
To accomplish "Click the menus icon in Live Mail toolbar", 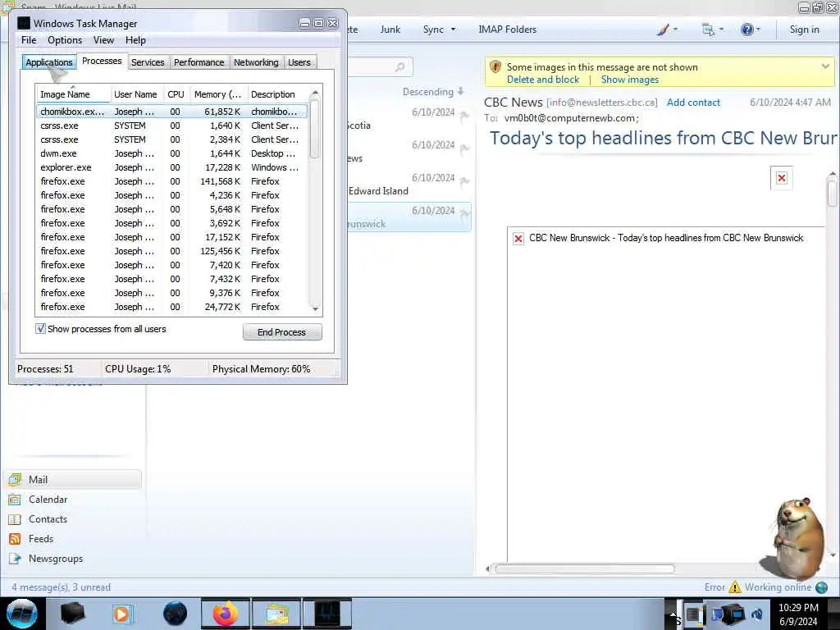I will pyautogui.click(x=708, y=30).
